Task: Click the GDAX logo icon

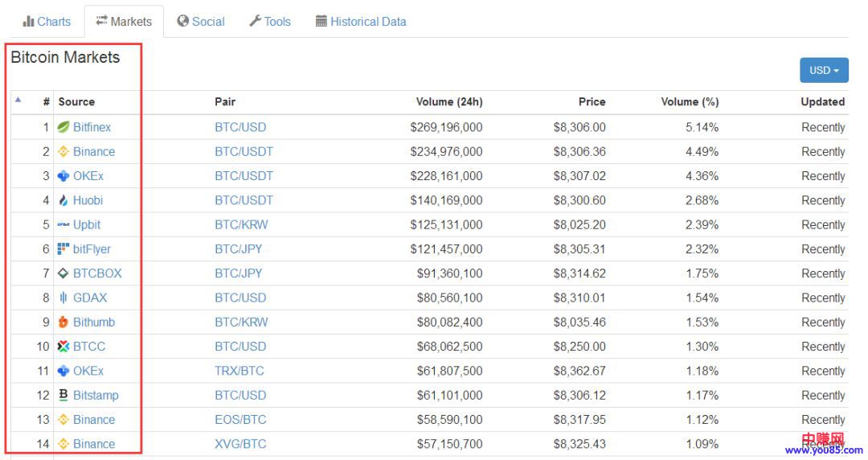Action: [63, 298]
